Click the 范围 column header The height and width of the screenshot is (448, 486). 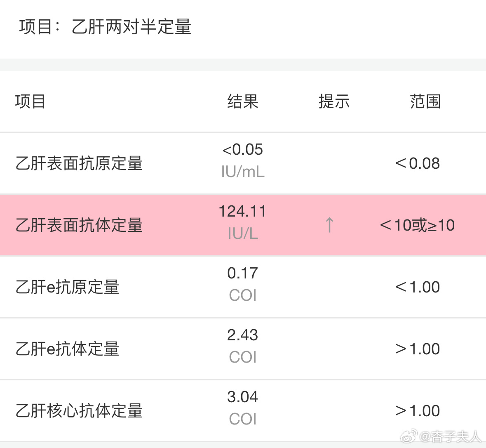click(425, 101)
